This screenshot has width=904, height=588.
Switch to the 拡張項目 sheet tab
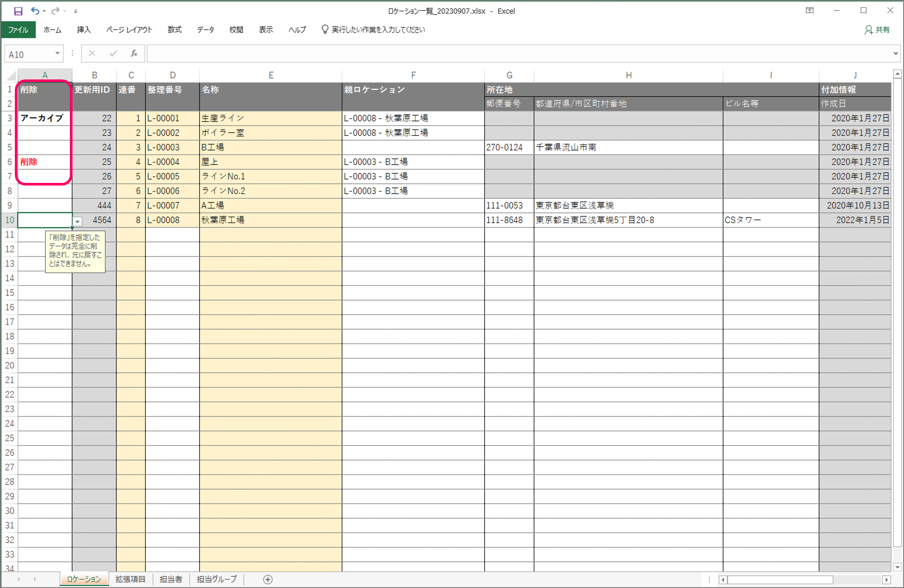click(130, 579)
